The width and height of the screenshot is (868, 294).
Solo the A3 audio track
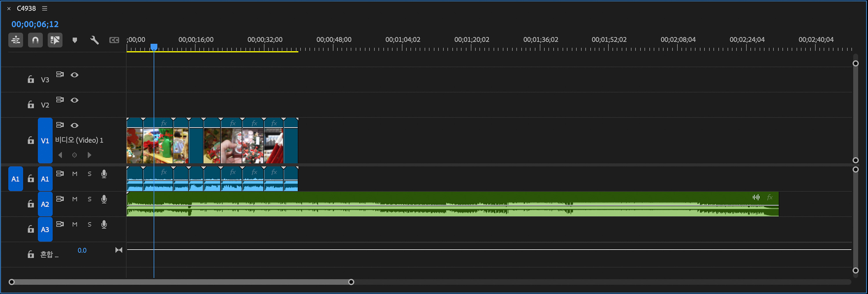[x=90, y=224]
